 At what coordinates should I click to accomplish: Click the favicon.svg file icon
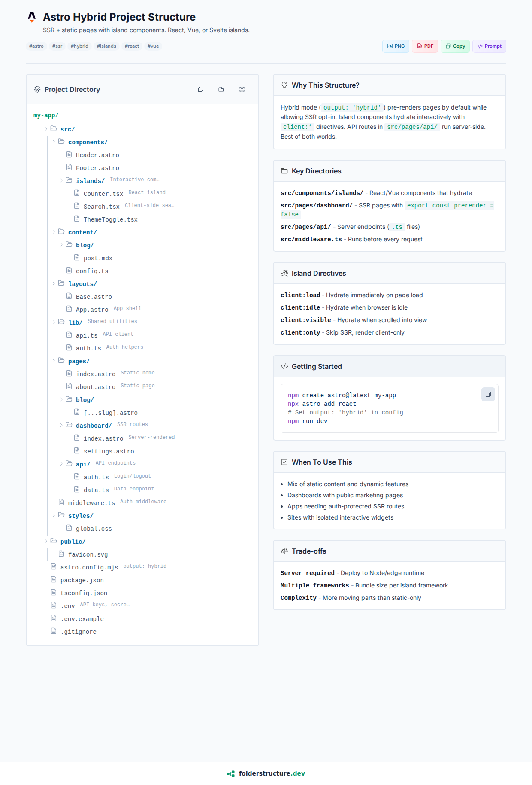tap(61, 554)
